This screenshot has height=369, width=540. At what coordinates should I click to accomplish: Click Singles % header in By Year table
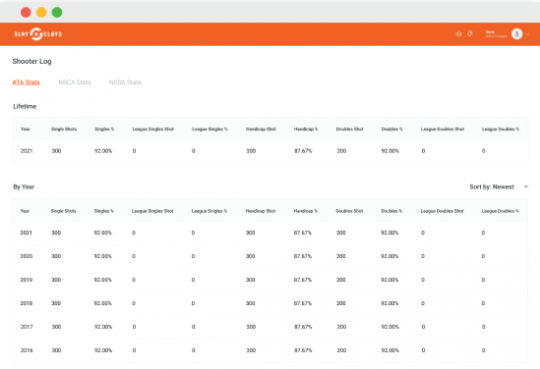(104, 211)
